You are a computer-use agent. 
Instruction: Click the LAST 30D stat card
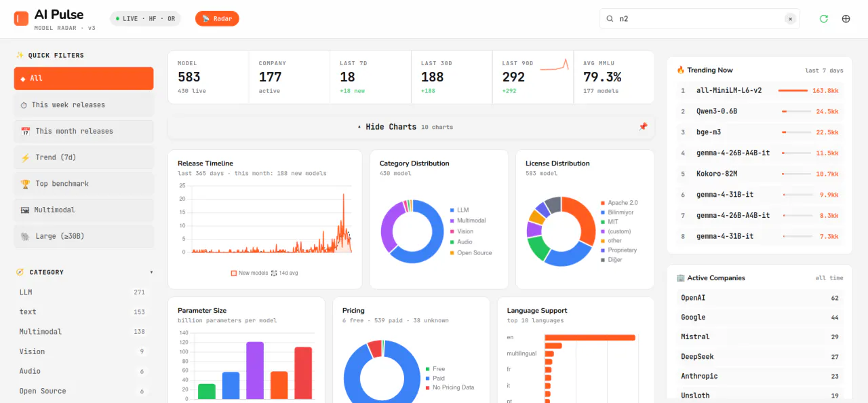pyautogui.click(x=452, y=77)
